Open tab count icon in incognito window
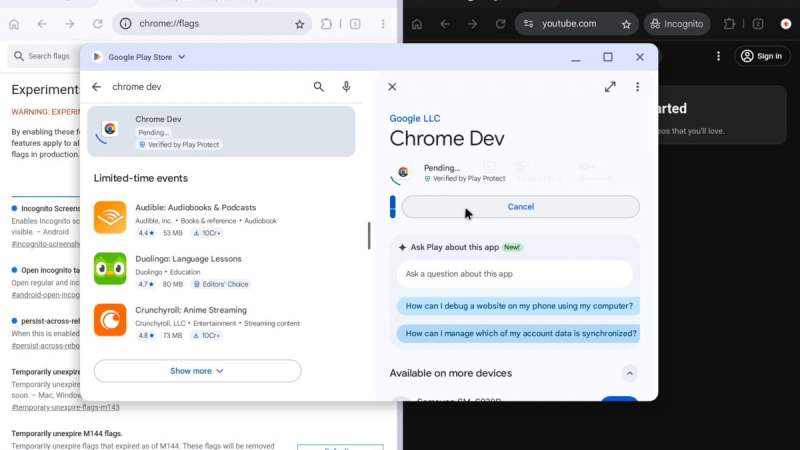The width and height of the screenshot is (800, 450). pyautogui.click(x=758, y=24)
